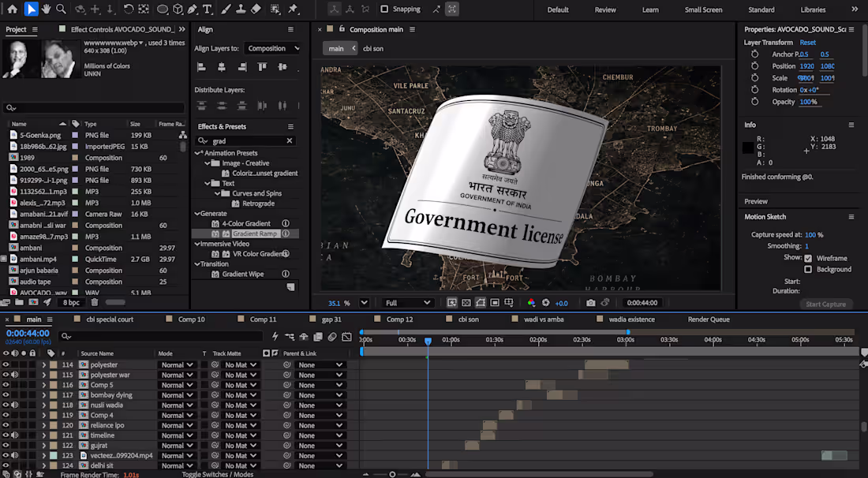Open Align Layers to Composition dropdown

point(271,48)
